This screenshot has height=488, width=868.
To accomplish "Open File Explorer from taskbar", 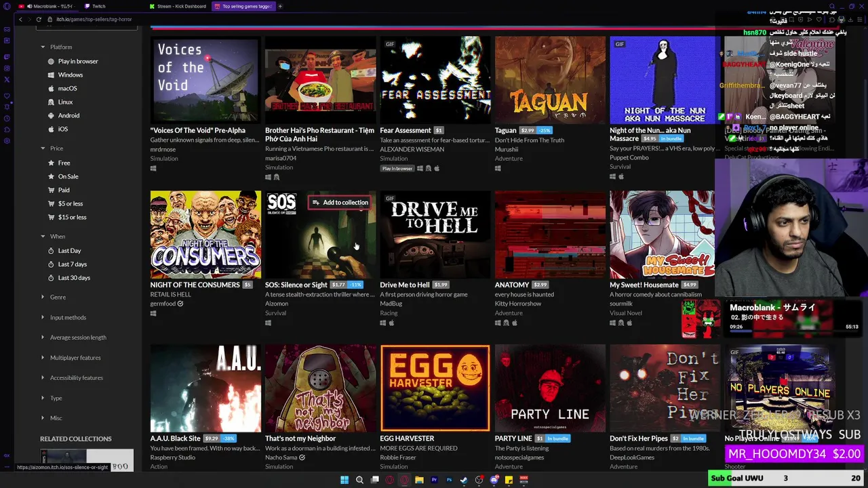I will [x=419, y=480].
